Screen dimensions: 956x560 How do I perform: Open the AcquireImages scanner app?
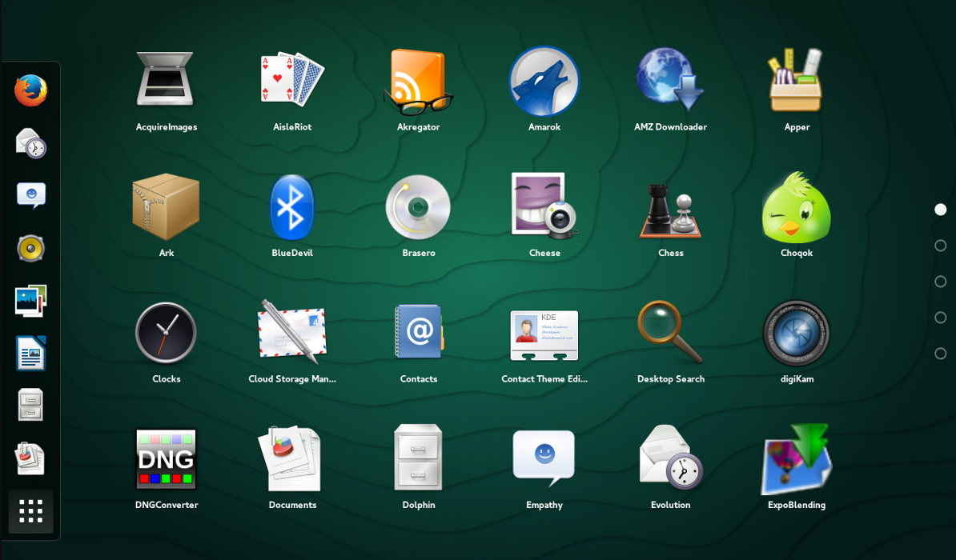(166, 80)
